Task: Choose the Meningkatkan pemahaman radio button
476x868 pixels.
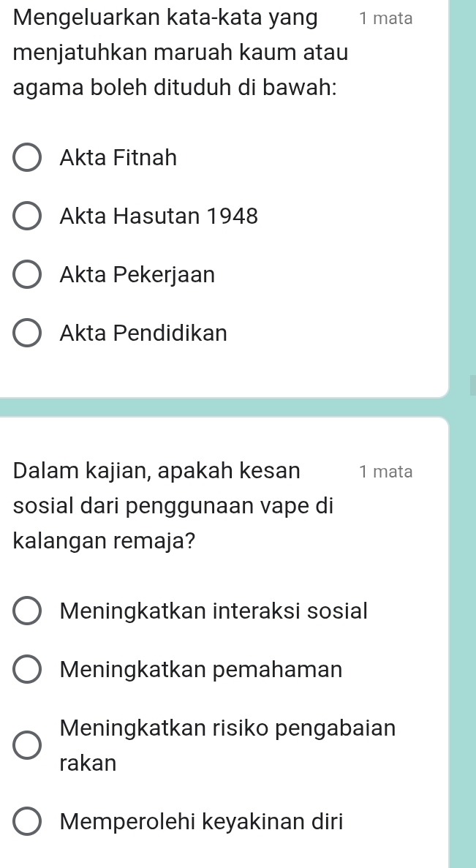Action: pyautogui.click(x=27, y=669)
